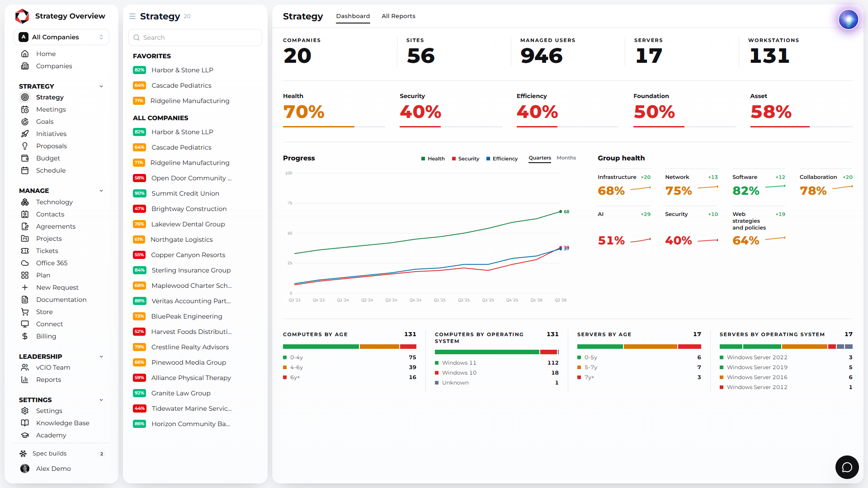The height and width of the screenshot is (488, 868).
Task: Switch to the Dashboard tab
Action: [353, 16]
